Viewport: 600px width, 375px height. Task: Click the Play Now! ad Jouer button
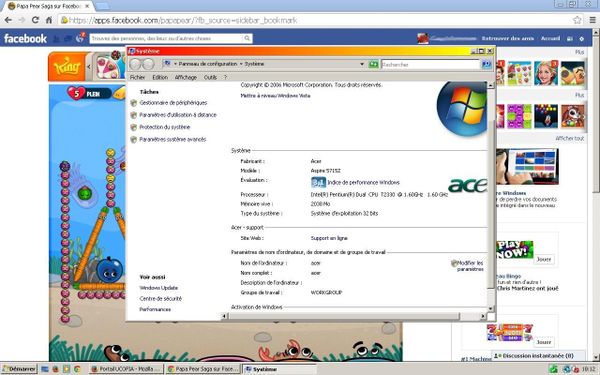point(544,259)
